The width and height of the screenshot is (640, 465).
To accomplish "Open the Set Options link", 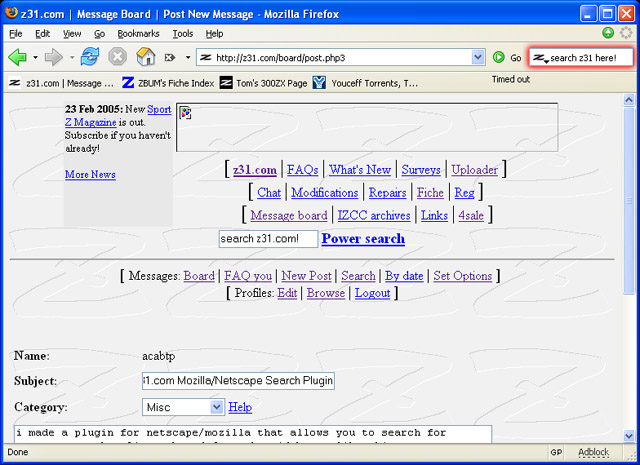I will [462, 276].
